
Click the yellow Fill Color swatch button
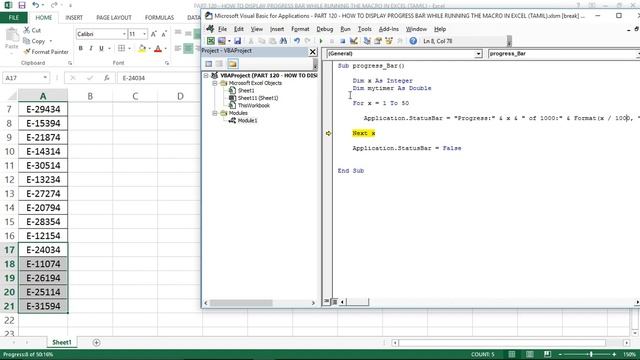click(x=142, y=49)
